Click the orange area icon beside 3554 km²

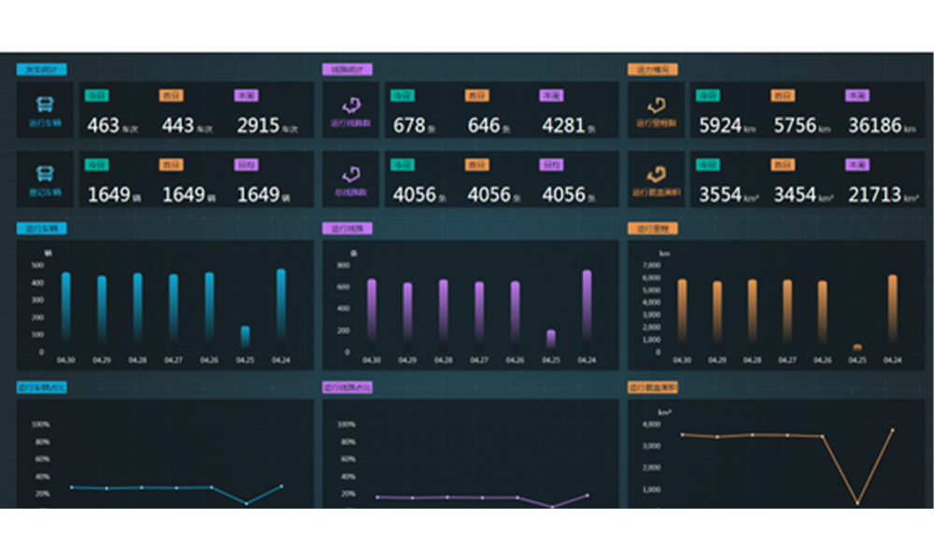pyautogui.click(x=656, y=174)
